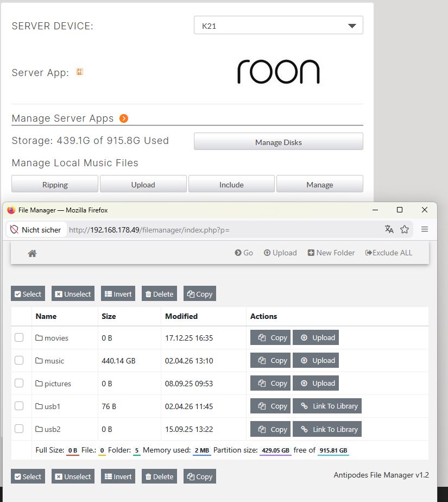The height and width of the screenshot is (502, 448).
Task: Open the Firefox menu via hamburger icon
Action: (x=425, y=229)
